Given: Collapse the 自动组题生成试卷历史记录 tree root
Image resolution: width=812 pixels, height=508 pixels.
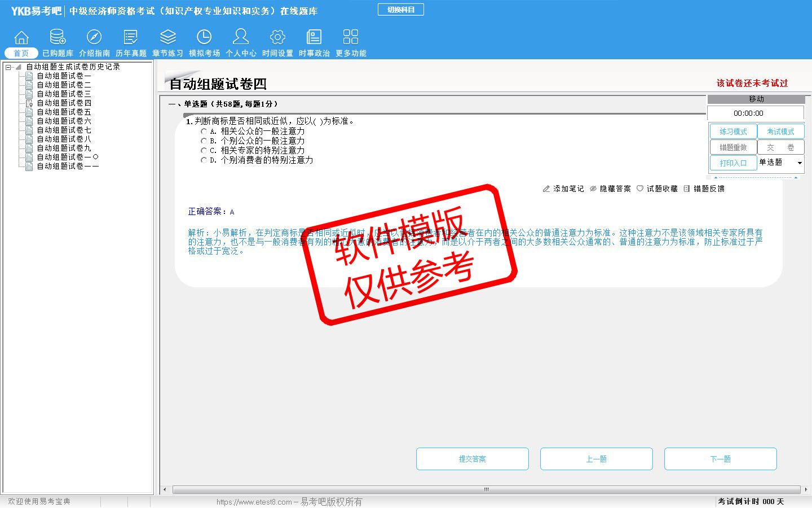Looking at the screenshot, I should coord(8,67).
